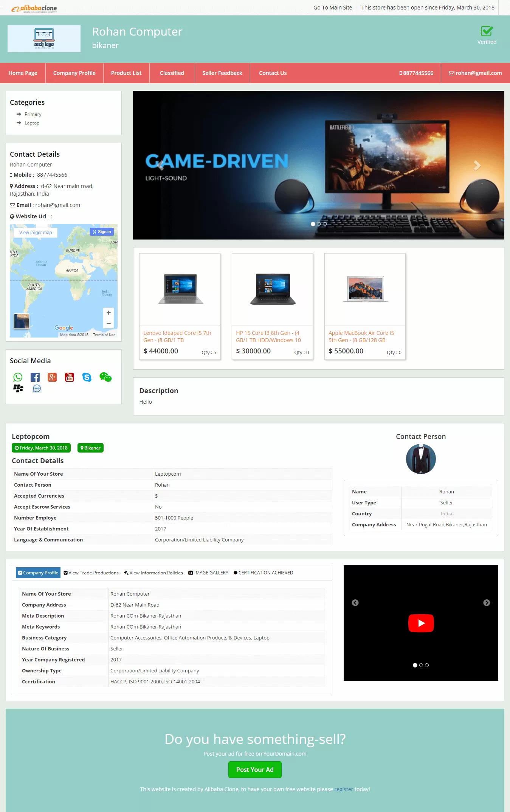This screenshot has width=510, height=812.
Task: Open the HP 15 laptop image
Action: point(273,289)
